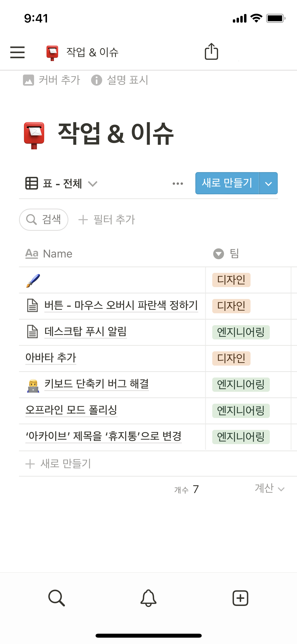Open notifications bell icon
297x644 pixels.
148,598
